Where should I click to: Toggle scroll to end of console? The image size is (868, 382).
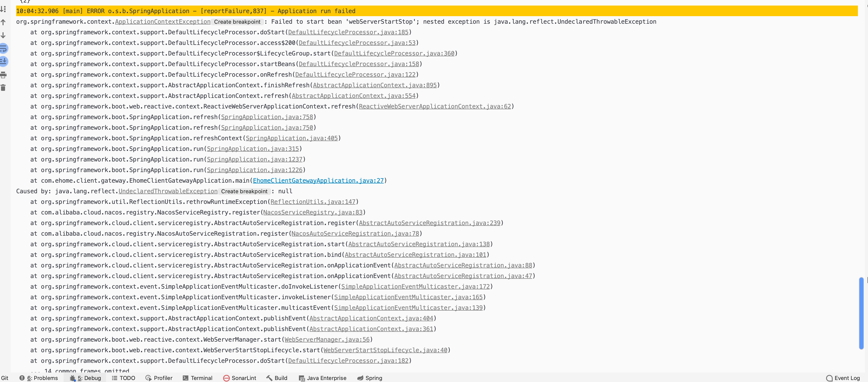tap(3, 61)
